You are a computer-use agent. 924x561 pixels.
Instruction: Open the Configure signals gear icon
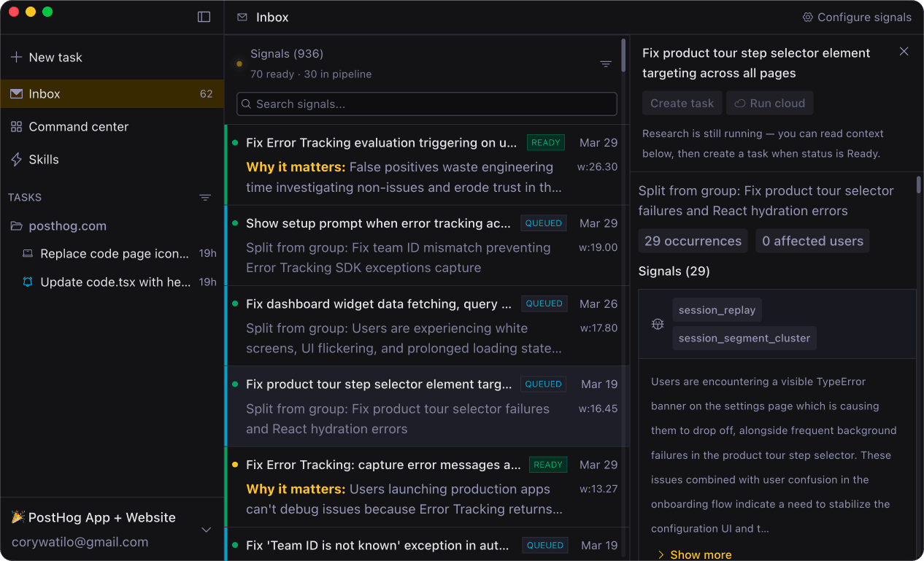pos(806,17)
